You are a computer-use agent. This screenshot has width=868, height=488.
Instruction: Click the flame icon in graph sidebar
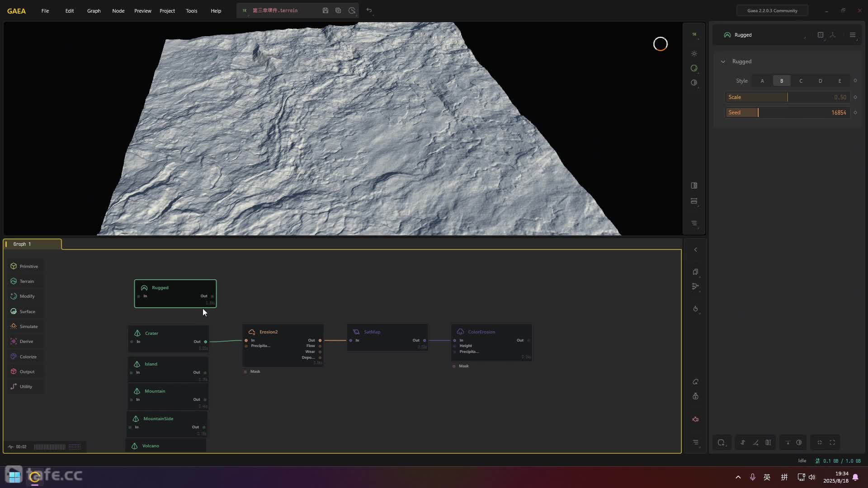tap(695, 309)
